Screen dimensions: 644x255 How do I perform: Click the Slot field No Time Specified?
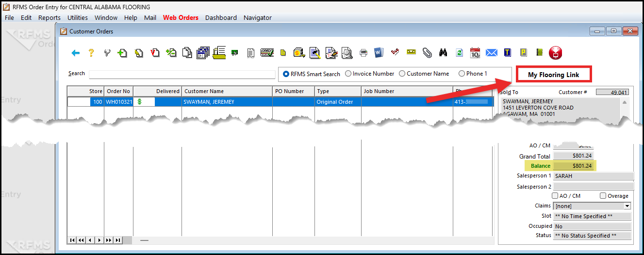click(x=592, y=216)
